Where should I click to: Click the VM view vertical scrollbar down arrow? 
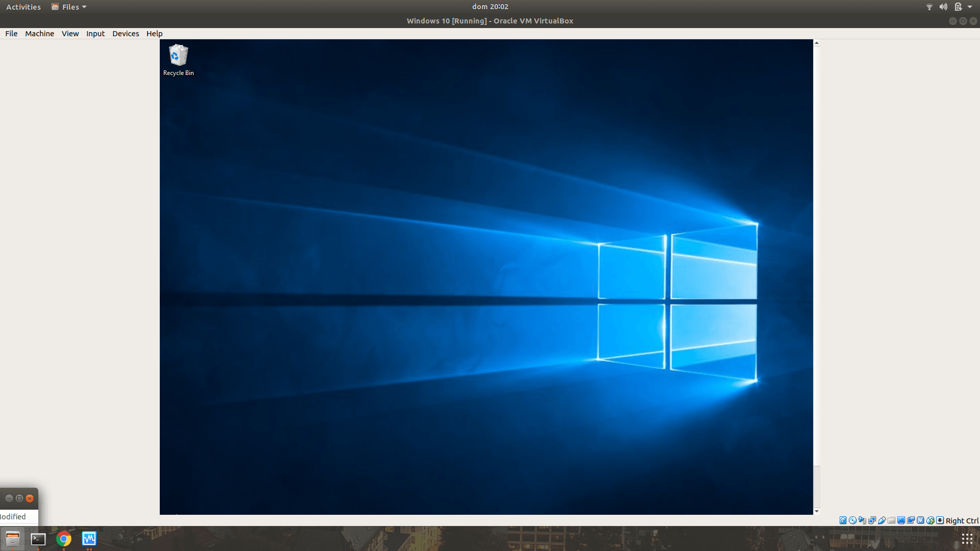click(817, 511)
